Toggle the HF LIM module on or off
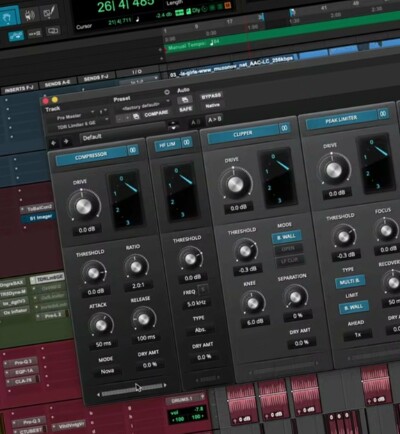 167,145
